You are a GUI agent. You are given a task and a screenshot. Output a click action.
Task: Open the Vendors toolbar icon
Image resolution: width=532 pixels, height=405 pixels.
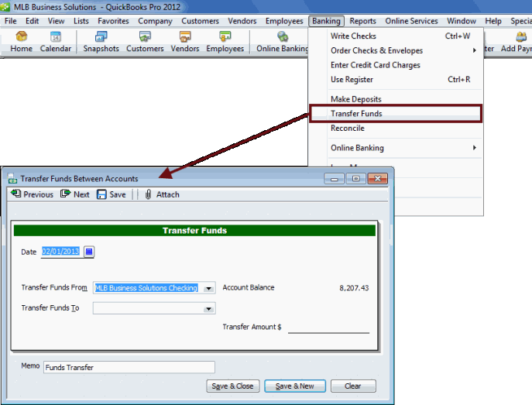click(x=185, y=41)
